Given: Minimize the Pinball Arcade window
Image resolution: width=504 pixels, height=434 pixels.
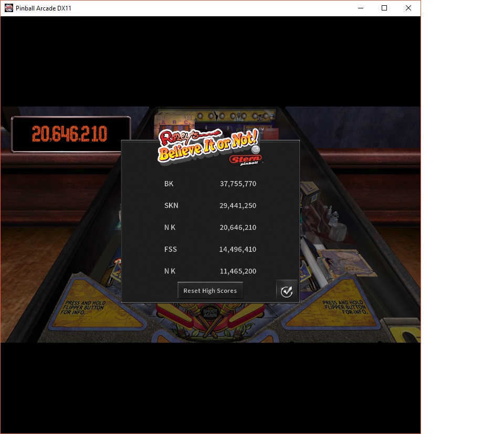Looking at the screenshot, I should [360, 8].
